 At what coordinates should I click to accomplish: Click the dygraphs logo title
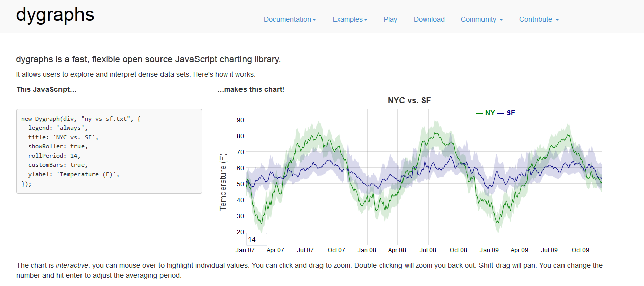coord(55,15)
